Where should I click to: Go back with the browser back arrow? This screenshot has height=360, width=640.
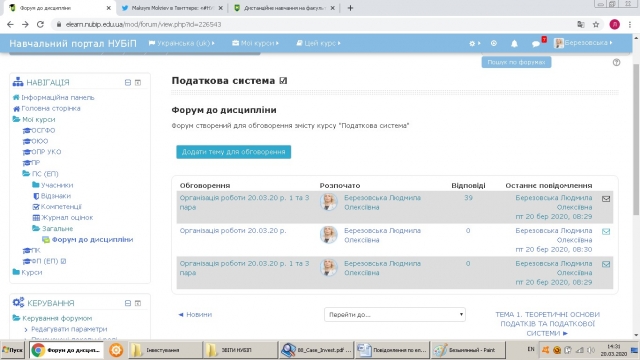click(x=11, y=24)
